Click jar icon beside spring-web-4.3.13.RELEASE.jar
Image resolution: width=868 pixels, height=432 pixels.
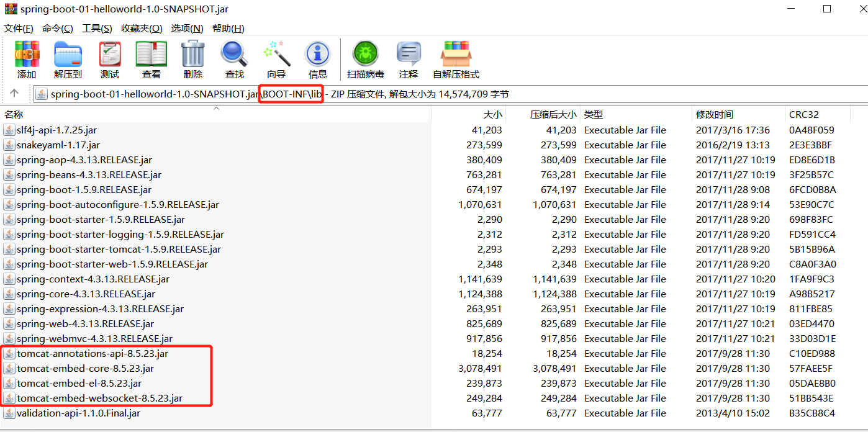click(9, 324)
